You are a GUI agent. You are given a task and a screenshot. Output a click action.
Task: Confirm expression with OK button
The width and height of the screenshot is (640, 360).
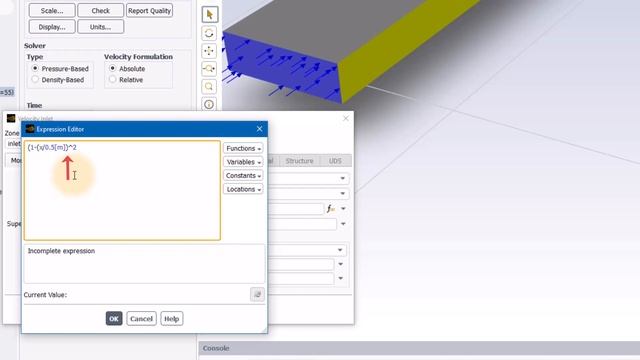point(114,319)
